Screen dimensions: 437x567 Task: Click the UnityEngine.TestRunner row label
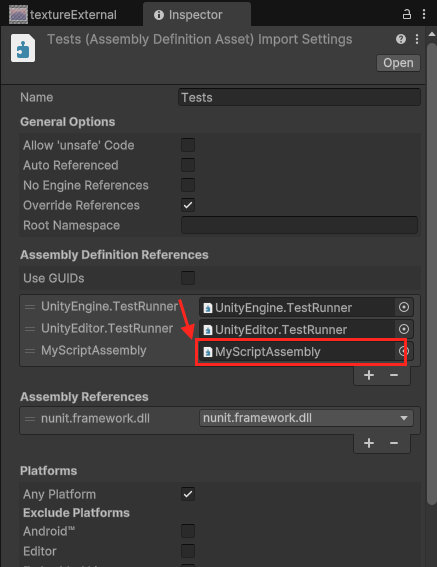click(110, 307)
